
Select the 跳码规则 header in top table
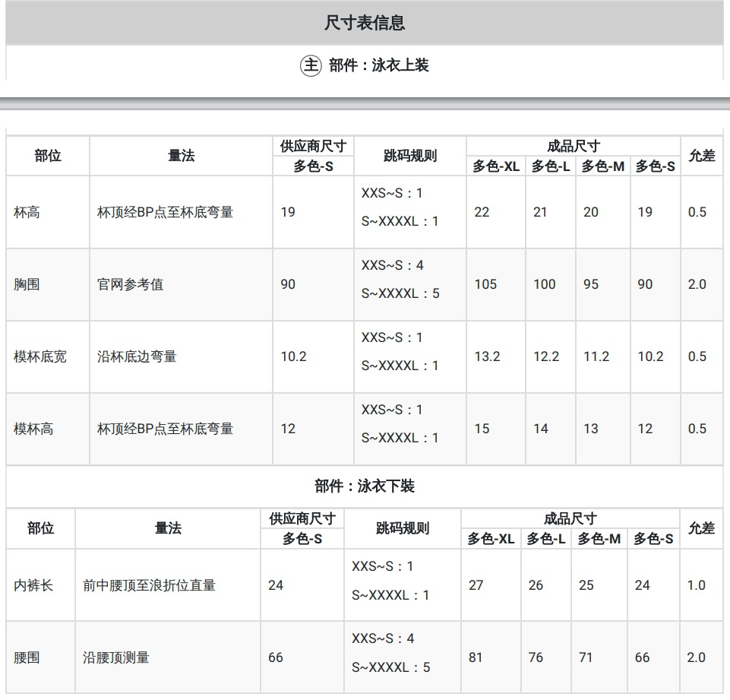pos(409,156)
